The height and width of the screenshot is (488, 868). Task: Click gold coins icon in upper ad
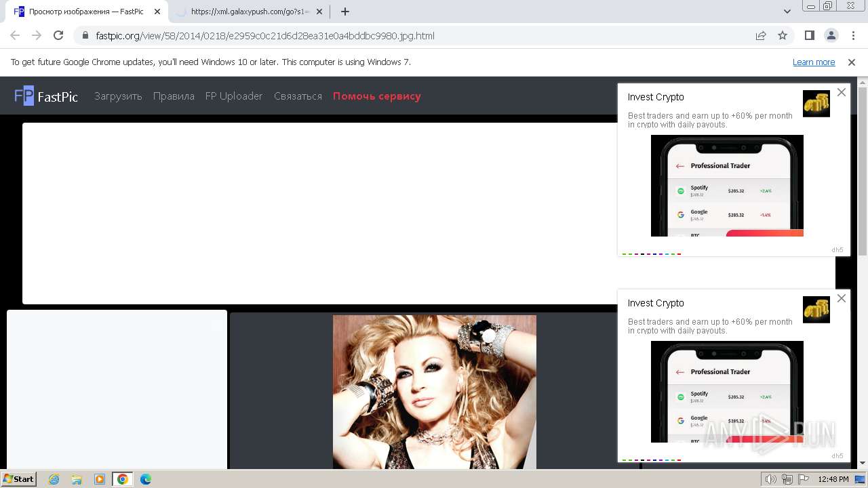[x=816, y=104]
